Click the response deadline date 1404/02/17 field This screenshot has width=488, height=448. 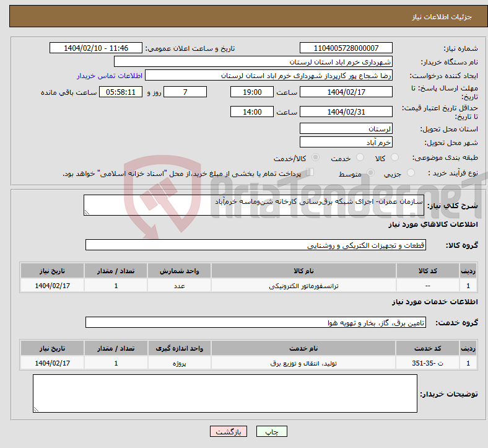[x=346, y=92]
